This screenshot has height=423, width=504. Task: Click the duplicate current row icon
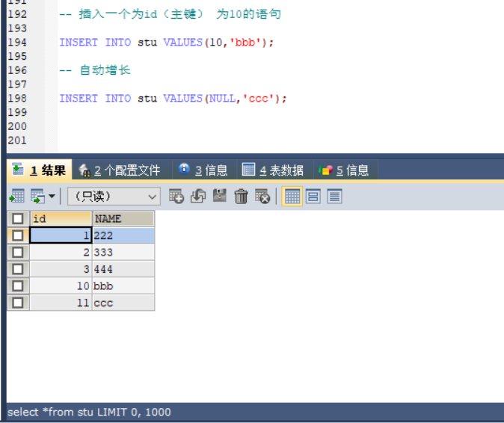tap(198, 196)
